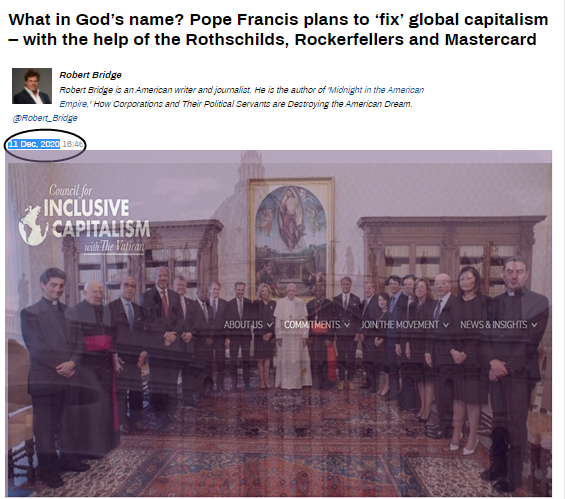Click Robert Bridge author photo
565x499 pixels.
(32, 86)
